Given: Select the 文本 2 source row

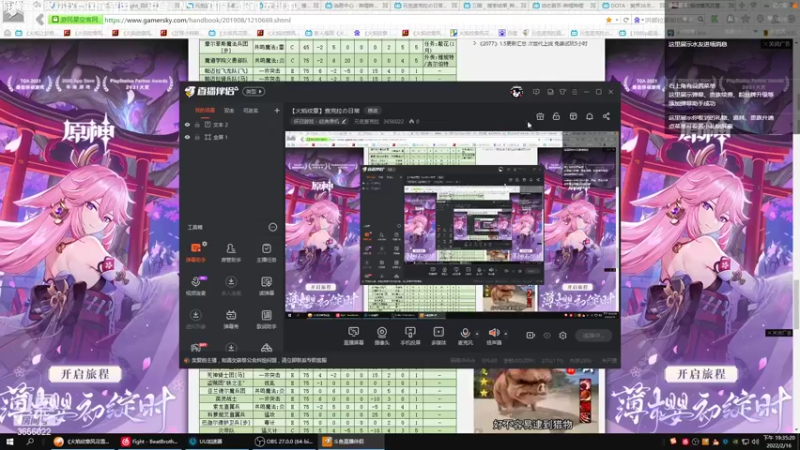Looking at the screenshot, I should point(232,124).
